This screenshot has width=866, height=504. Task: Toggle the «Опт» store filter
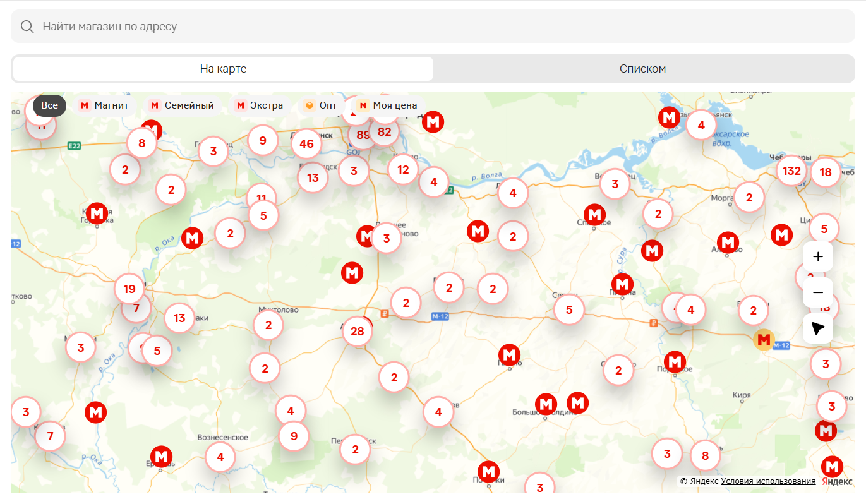pos(322,105)
